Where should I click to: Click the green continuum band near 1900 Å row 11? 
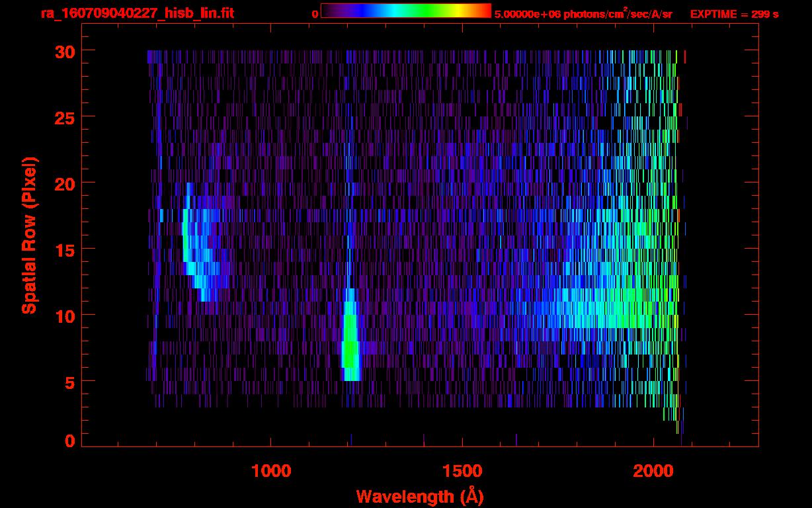click(x=615, y=308)
